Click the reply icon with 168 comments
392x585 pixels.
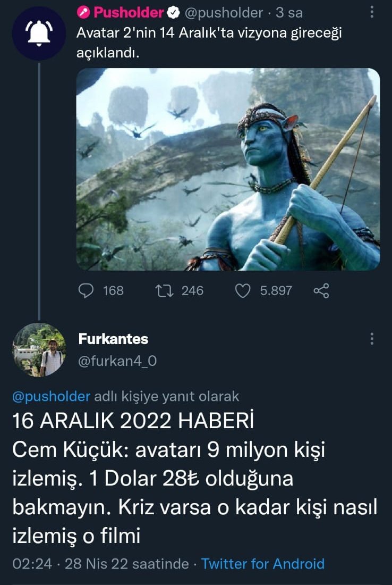click(x=86, y=290)
